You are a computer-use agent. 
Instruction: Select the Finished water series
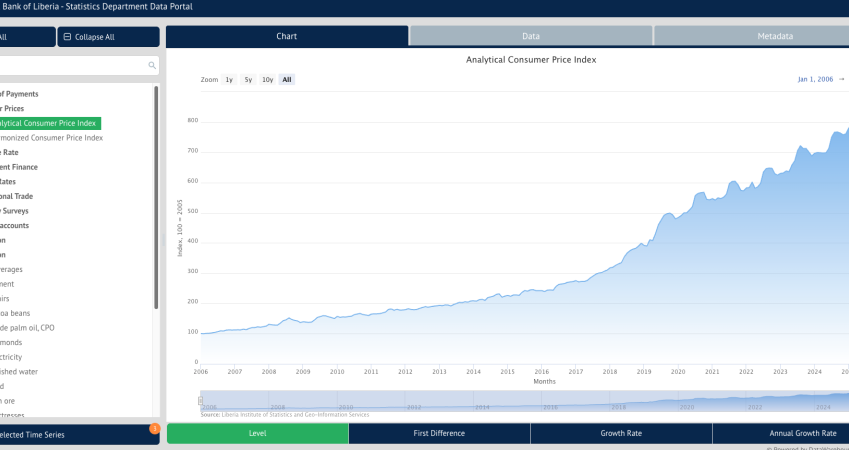[x=19, y=372]
